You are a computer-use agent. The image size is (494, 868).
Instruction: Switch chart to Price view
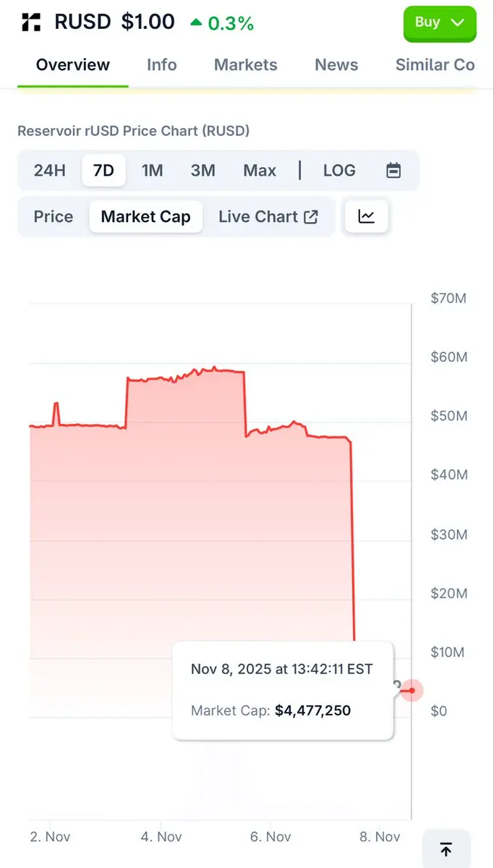(54, 217)
